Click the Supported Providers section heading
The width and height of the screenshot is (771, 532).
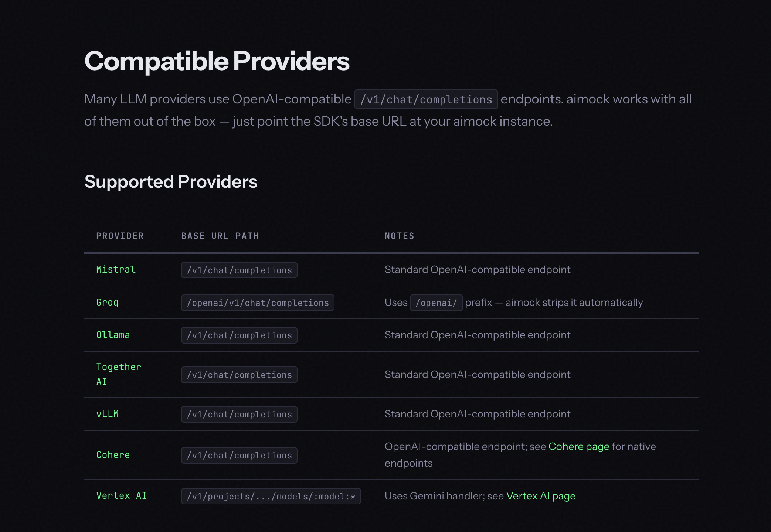[x=170, y=182]
